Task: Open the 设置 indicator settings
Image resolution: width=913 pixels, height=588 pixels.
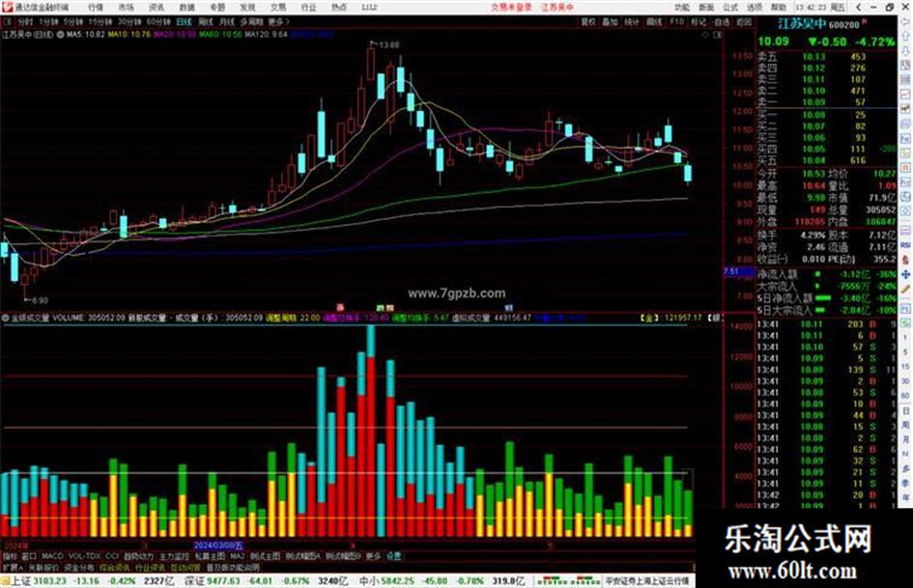Action: point(393,556)
